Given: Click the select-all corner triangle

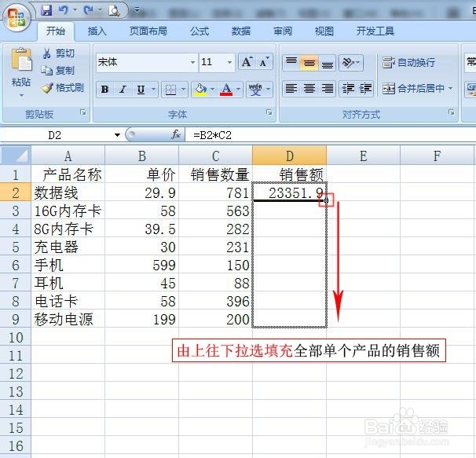Looking at the screenshot, I should [x=16, y=156].
